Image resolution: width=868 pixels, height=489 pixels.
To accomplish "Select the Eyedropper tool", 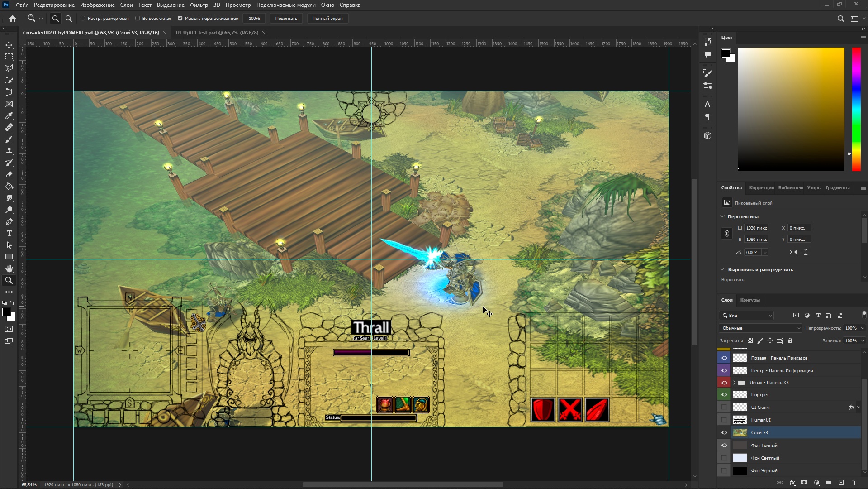I will 9,115.
